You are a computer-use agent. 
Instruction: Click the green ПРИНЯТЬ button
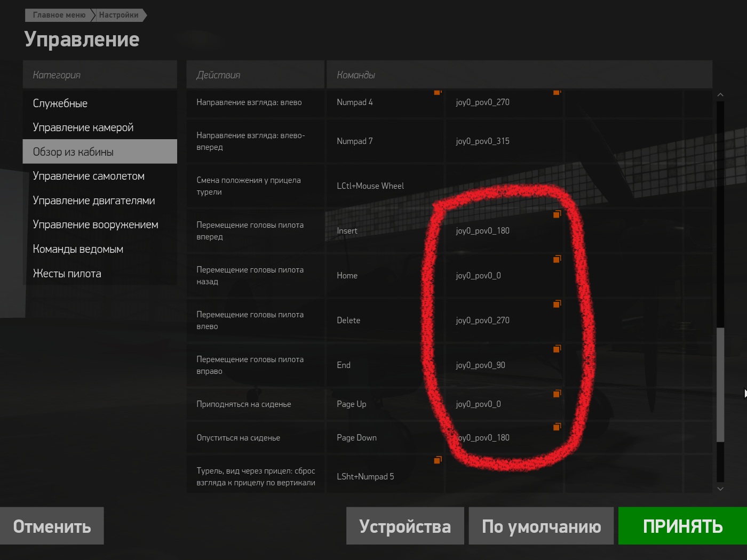point(682,526)
